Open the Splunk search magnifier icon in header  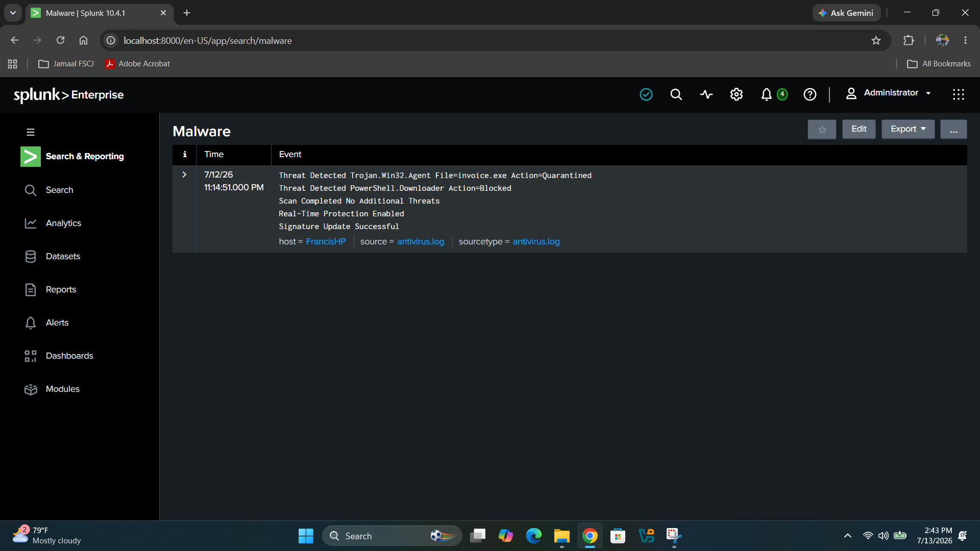click(676, 94)
